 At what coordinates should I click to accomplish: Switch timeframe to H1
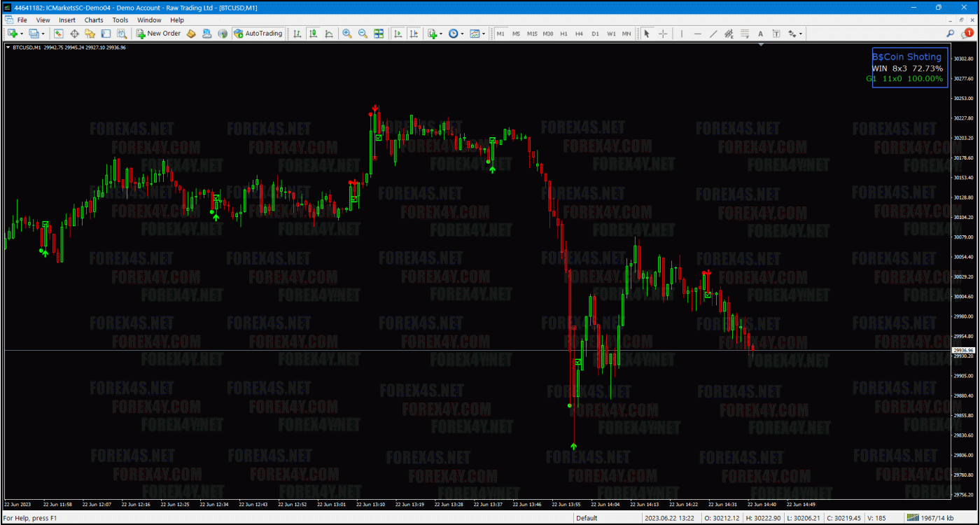click(x=563, y=34)
